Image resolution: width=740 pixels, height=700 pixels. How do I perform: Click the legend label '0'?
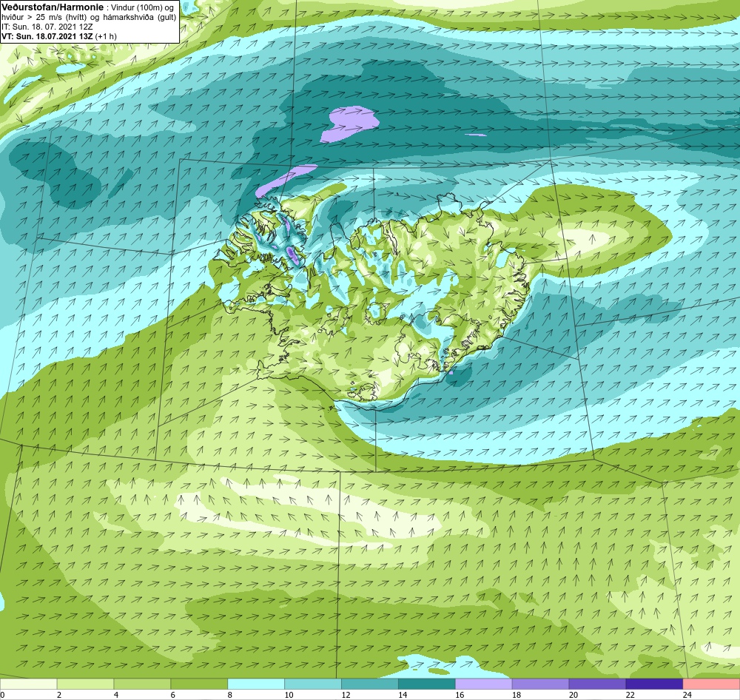click(x=2, y=695)
